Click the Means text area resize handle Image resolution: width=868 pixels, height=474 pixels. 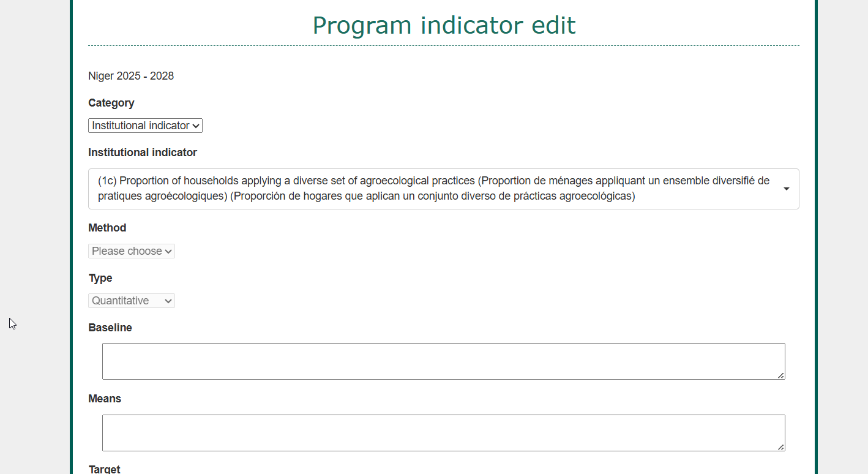point(781,447)
